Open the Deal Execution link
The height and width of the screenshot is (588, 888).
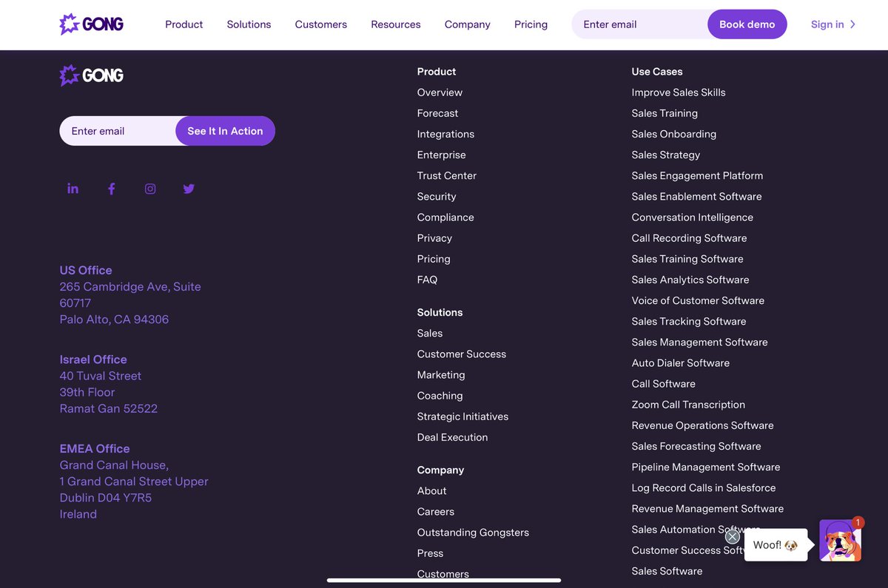coord(452,437)
